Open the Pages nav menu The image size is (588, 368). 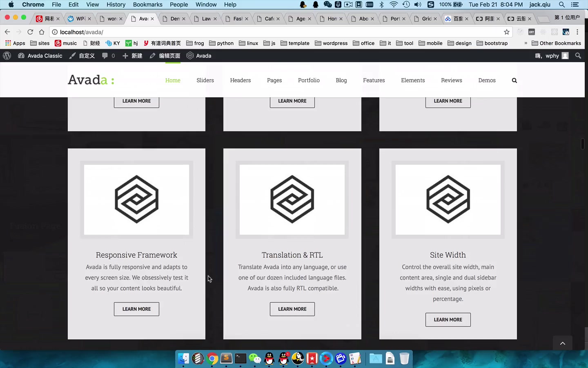click(274, 80)
